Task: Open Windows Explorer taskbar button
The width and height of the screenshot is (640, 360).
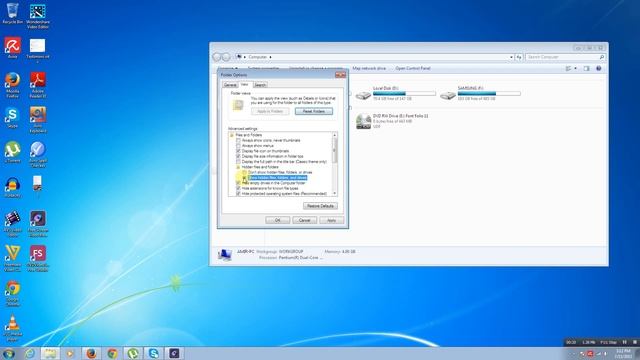Action: pyautogui.click(x=50, y=353)
